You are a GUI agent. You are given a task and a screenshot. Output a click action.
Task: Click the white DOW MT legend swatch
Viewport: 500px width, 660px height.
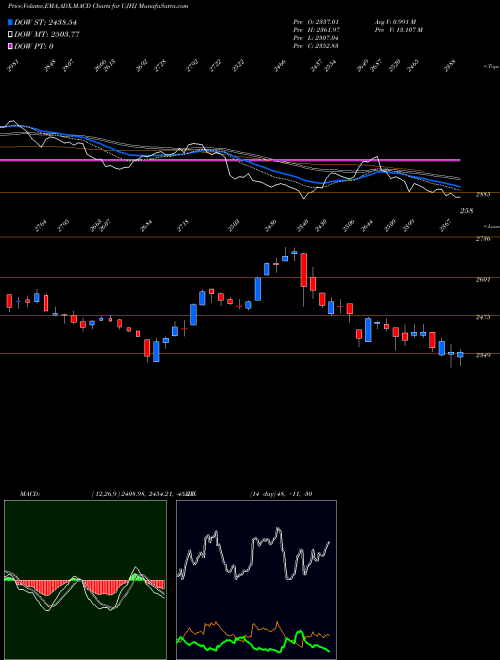pos(10,35)
